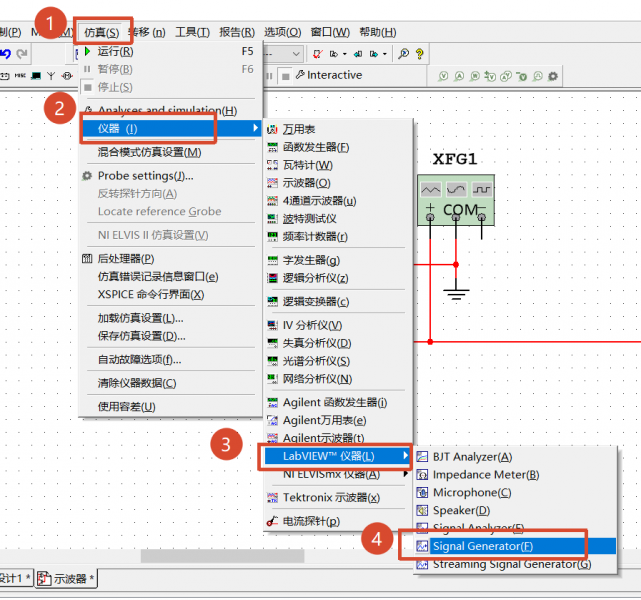Open 仿真错误记录信息窗口(e)
The width and height of the screenshot is (641, 600).
pyautogui.click(x=169, y=277)
